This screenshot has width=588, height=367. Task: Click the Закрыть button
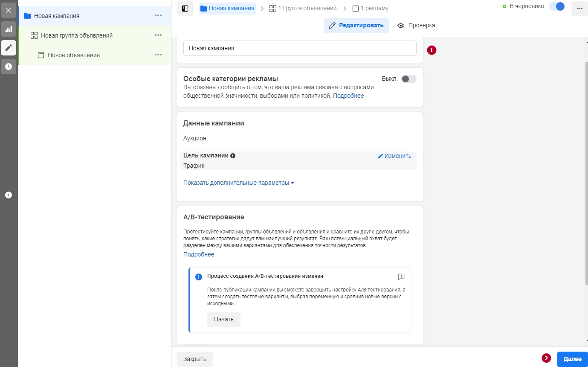click(195, 359)
